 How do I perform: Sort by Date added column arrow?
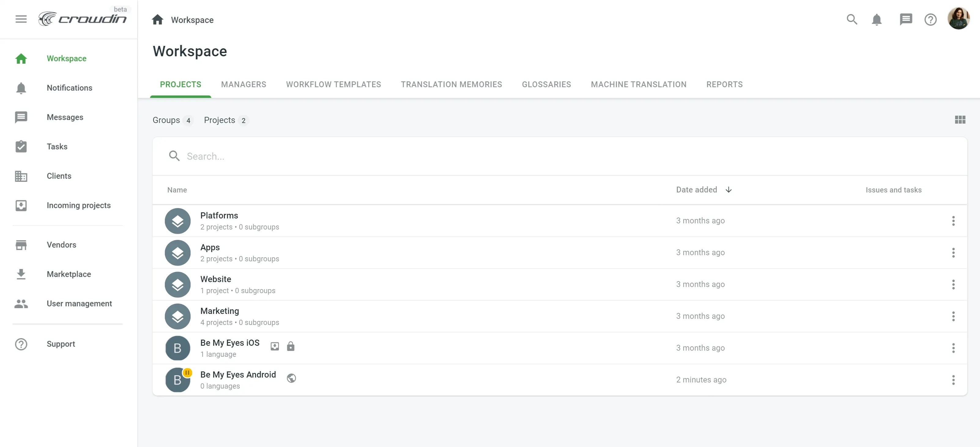(x=729, y=190)
